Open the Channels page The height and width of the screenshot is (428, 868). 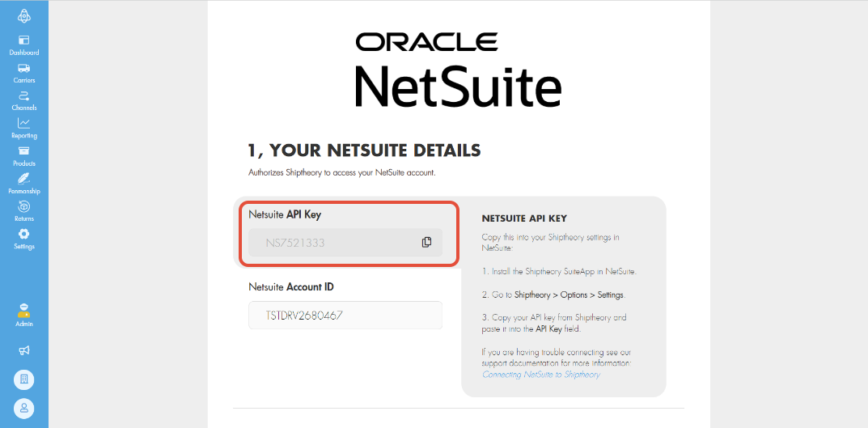click(24, 100)
